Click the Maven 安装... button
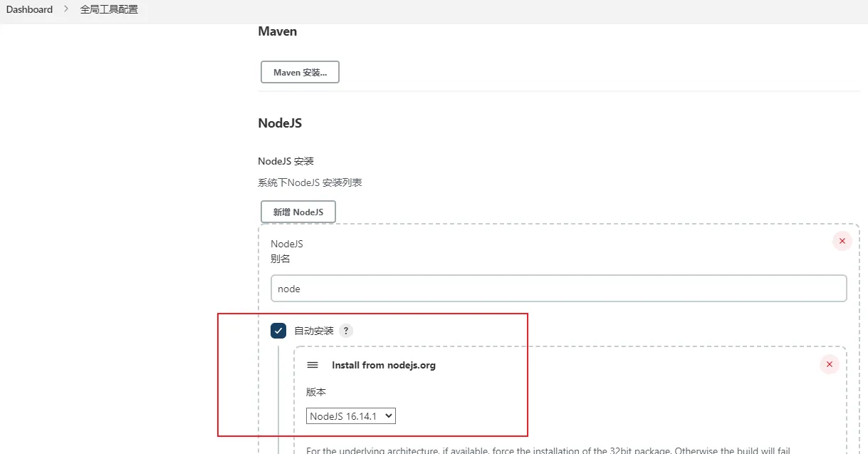This screenshot has width=868, height=454. (x=300, y=72)
